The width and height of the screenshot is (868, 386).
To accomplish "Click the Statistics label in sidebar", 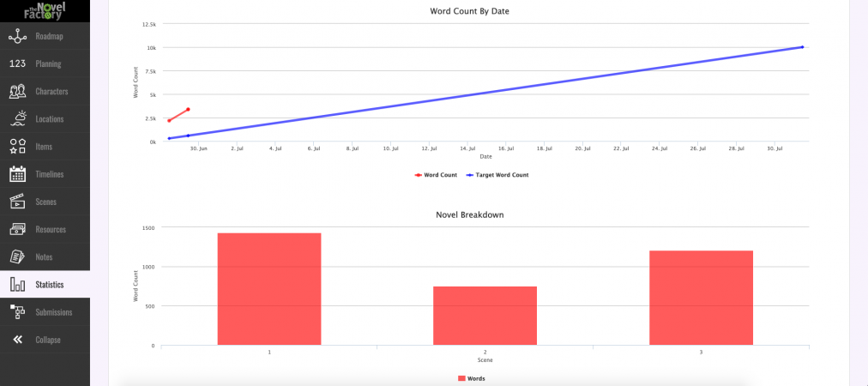I will 50,285.
